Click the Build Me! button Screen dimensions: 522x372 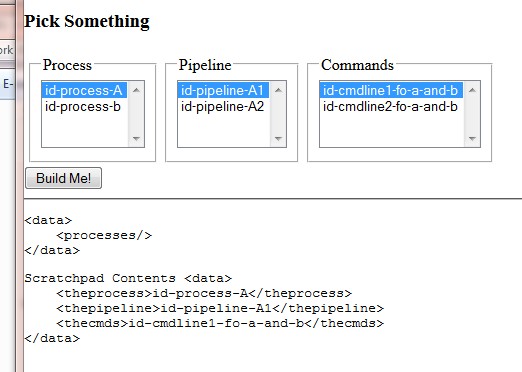(x=63, y=178)
